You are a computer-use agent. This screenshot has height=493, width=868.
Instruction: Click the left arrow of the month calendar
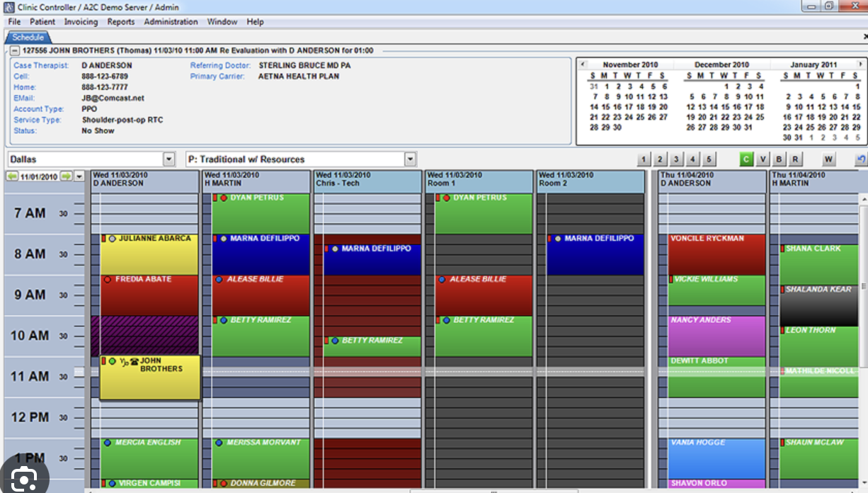(583, 64)
